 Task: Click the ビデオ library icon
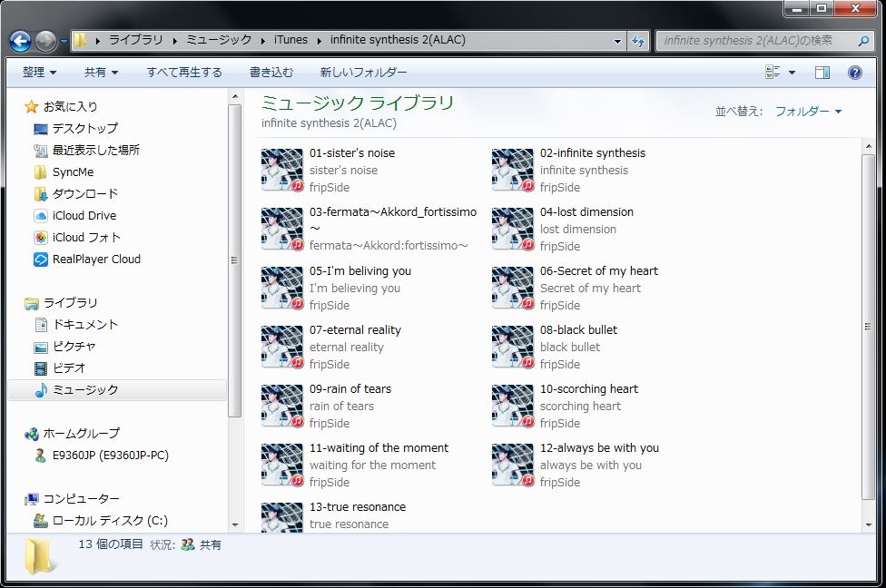coord(41,368)
